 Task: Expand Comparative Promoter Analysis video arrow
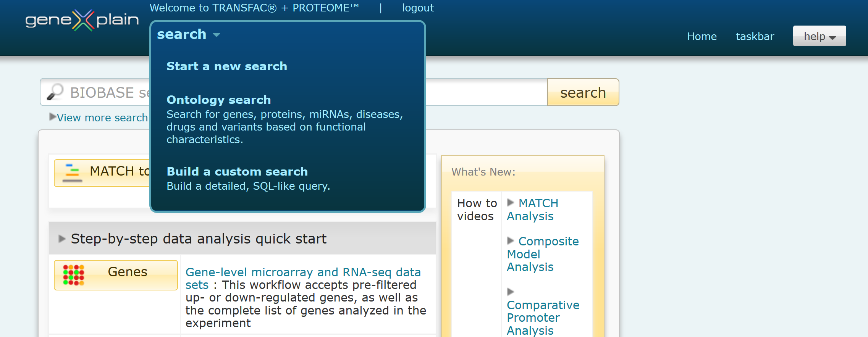coord(511,292)
